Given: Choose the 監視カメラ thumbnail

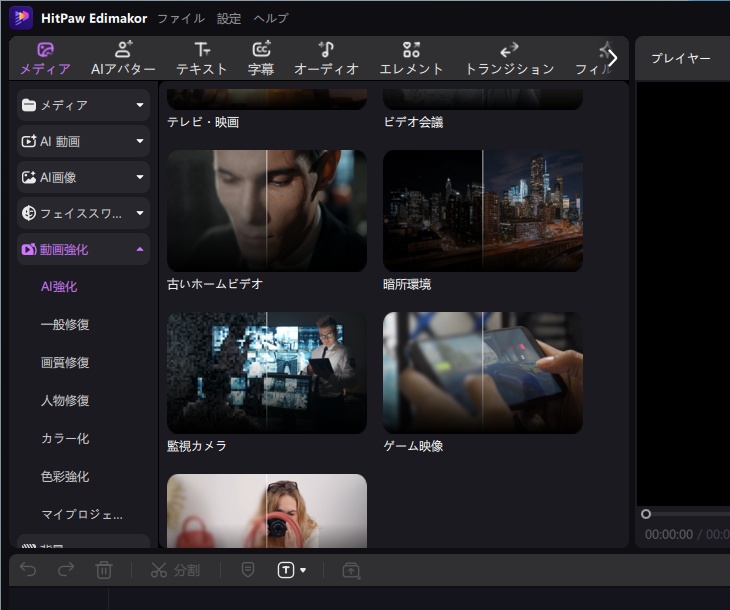Looking at the screenshot, I should point(267,373).
